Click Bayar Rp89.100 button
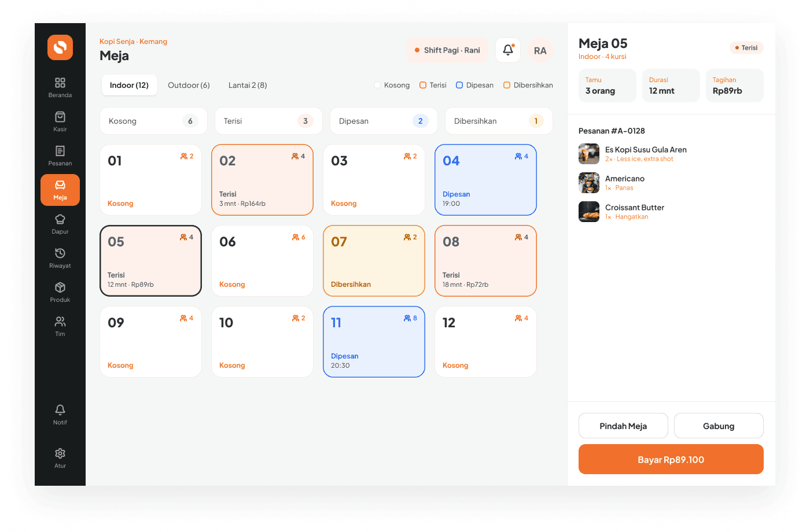Image resolution: width=810 pixels, height=532 pixels. [671, 459]
